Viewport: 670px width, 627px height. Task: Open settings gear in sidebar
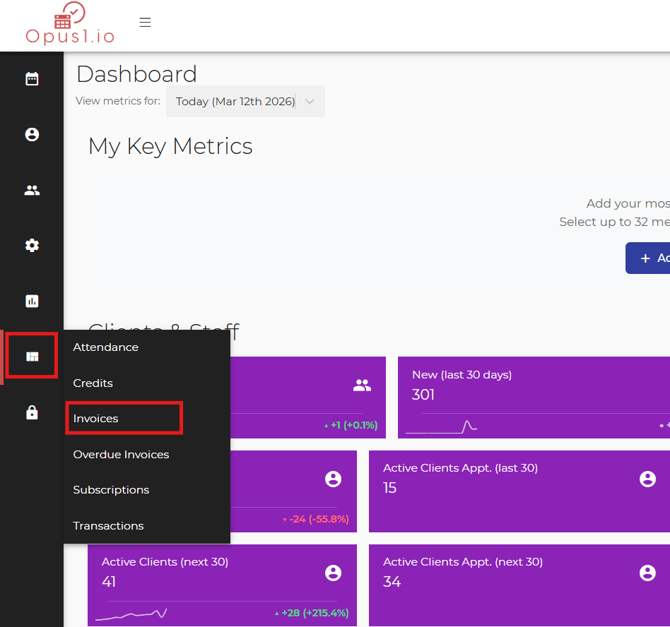[x=32, y=245]
